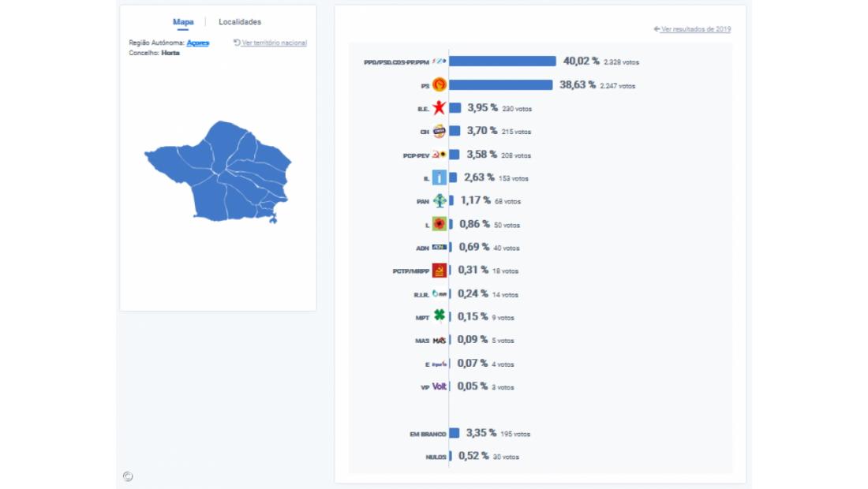Click the copyright icon at bottom left

(128, 476)
